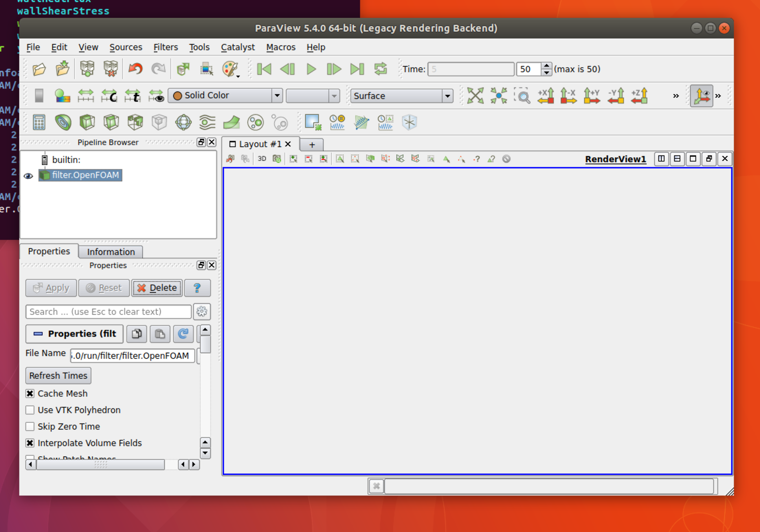Set view direction to +X
The image size is (760, 532).
pyautogui.click(x=546, y=96)
